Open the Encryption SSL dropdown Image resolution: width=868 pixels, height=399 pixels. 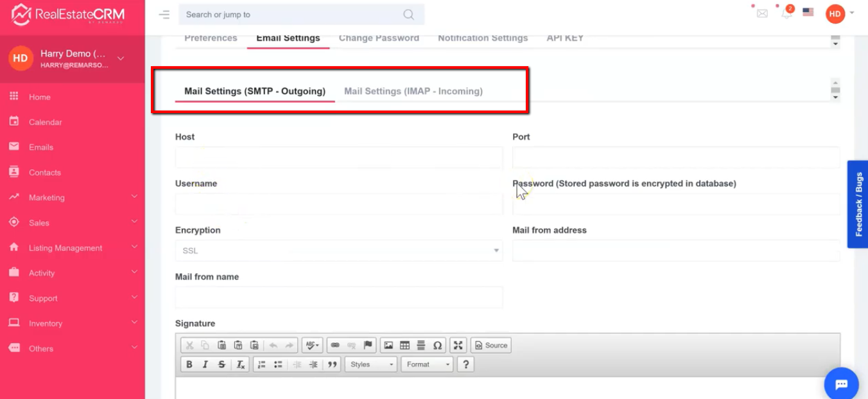point(338,251)
